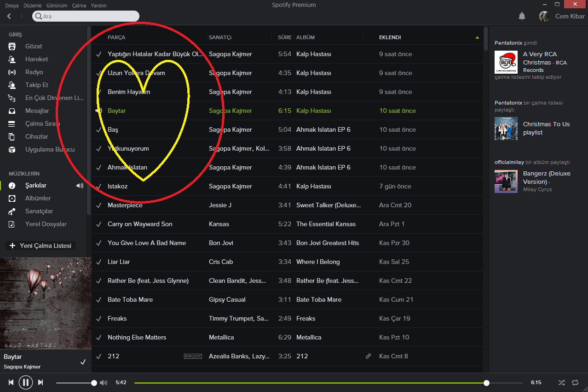Viewport: 588px width, 392px height.
Task: Click the user profile avatar
Action: tap(544, 16)
